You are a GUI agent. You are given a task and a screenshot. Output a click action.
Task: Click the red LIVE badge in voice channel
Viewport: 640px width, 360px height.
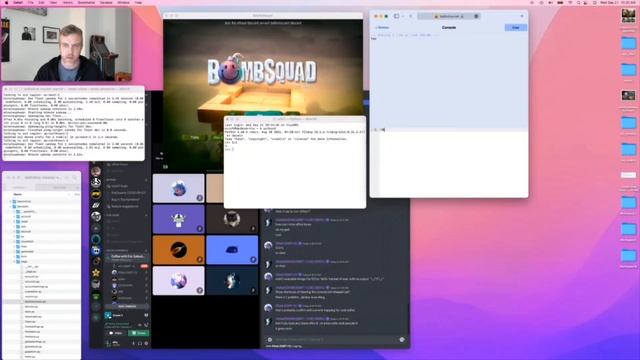click(x=144, y=266)
